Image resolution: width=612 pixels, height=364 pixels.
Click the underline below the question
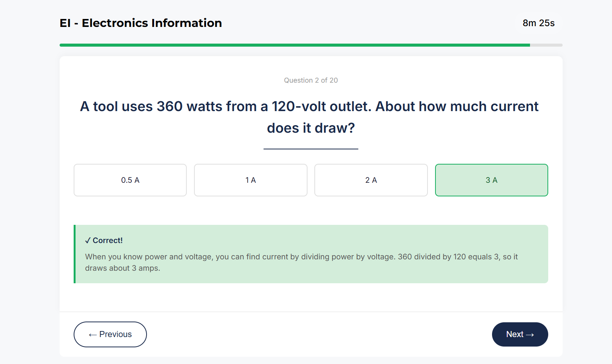pos(311,149)
